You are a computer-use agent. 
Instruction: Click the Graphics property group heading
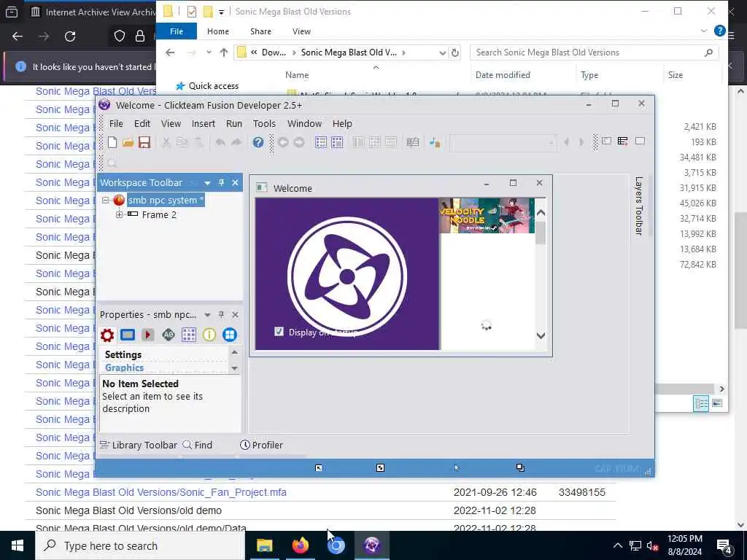(x=124, y=367)
